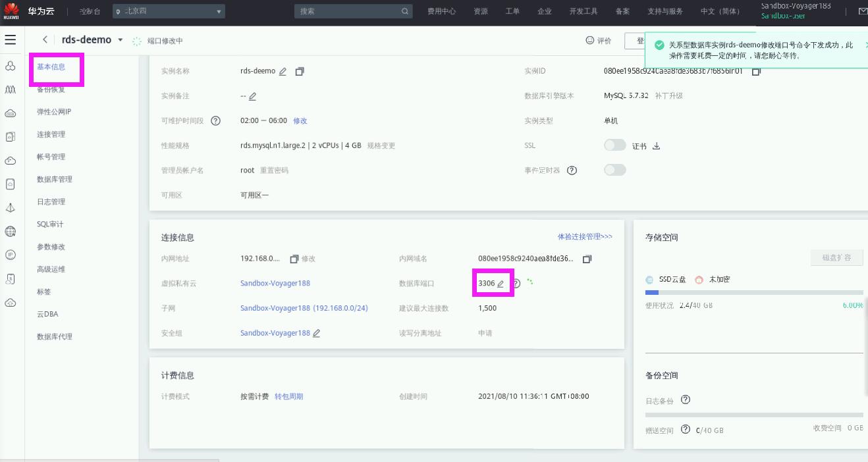Open the help icon beside 日志备份

click(686, 400)
